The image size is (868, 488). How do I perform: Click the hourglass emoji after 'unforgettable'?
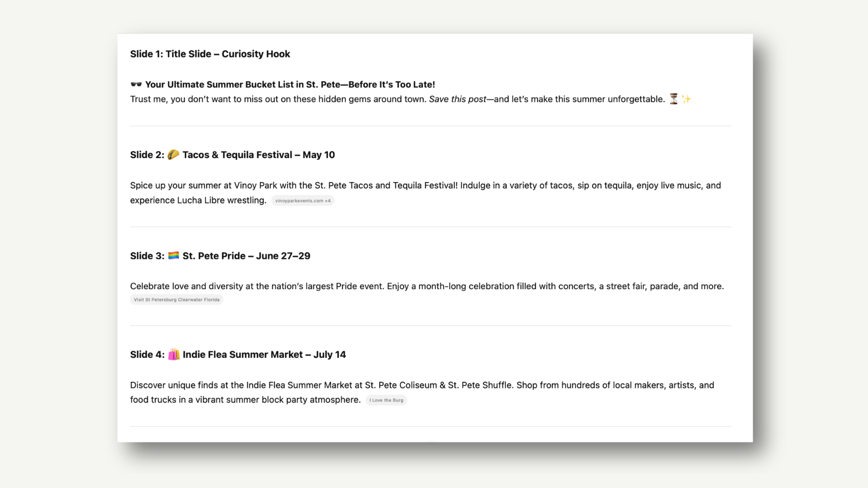pyautogui.click(x=674, y=99)
